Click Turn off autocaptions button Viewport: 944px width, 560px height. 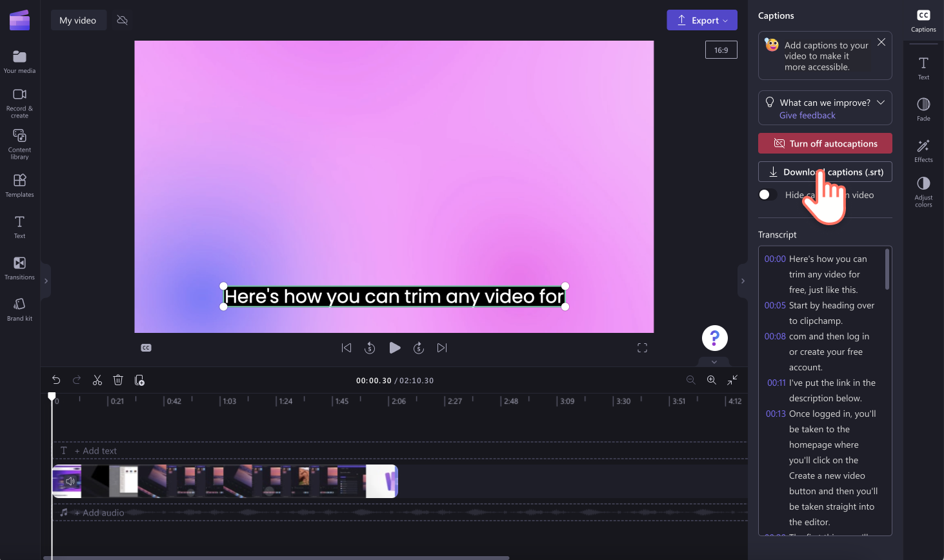point(825,143)
